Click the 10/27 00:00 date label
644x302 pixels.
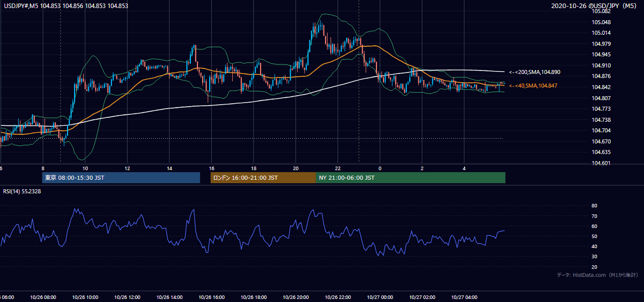tap(380, 297)
